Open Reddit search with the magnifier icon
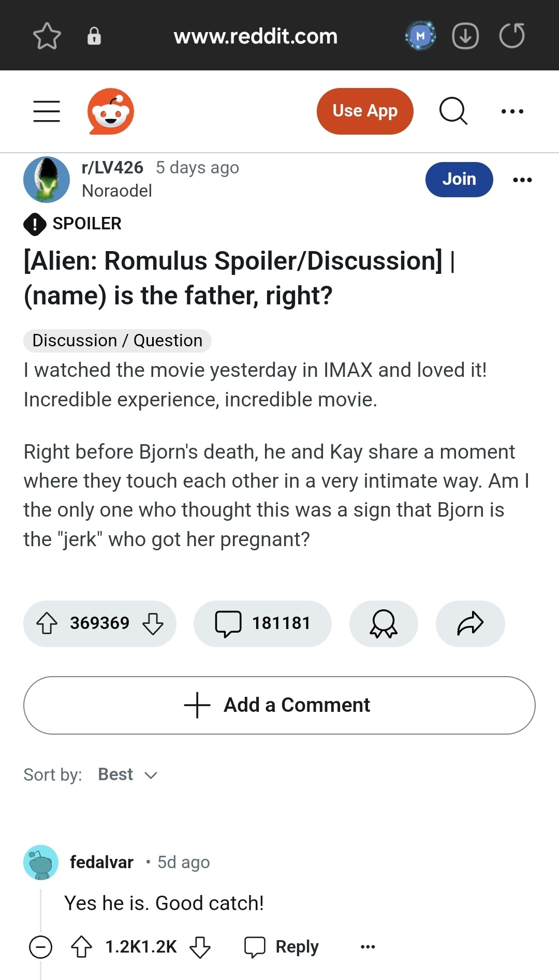The height and width of the screenshot is (980, 559). (453, 111)
